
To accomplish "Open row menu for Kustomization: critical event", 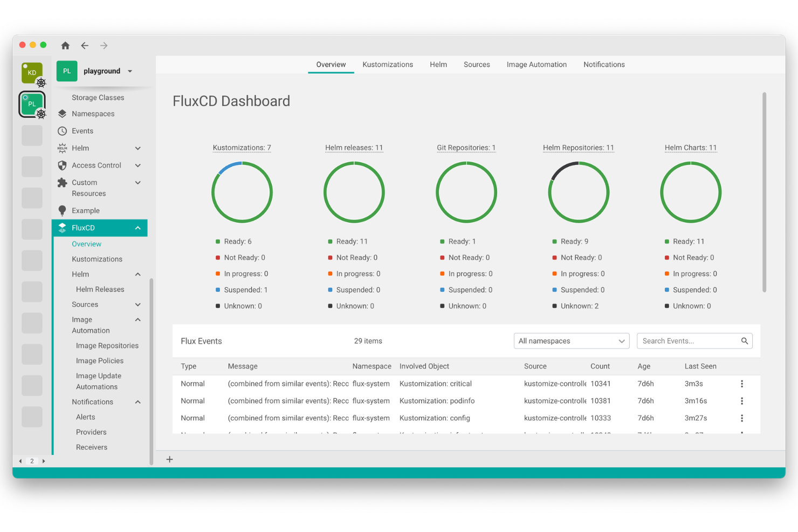I will click(742, 384).
